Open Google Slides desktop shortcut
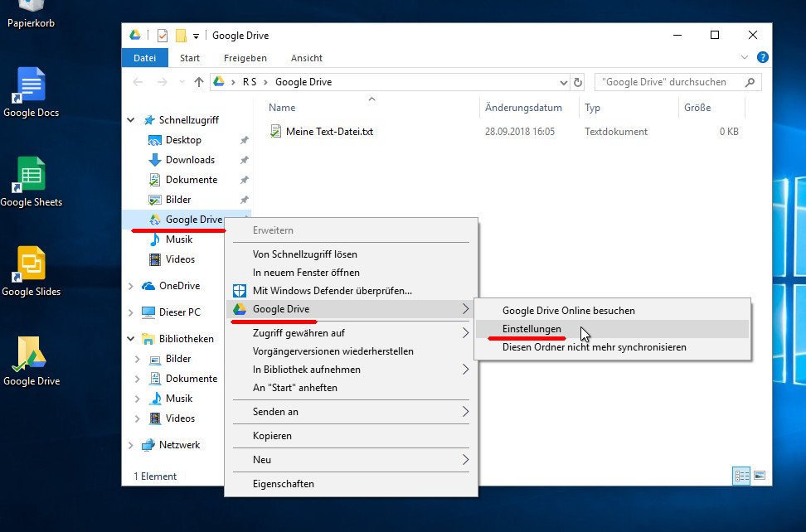 coord(31,271)
